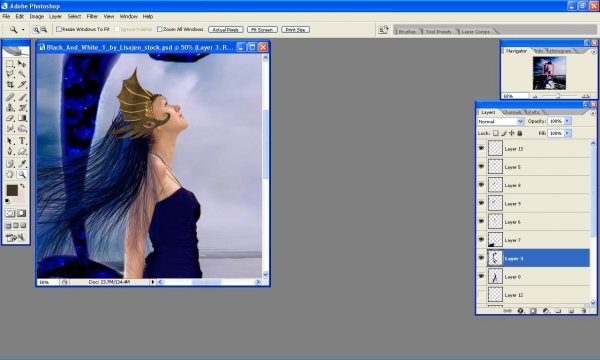Swap foreground and background colors
This screenshot has height=360, width=600.
23,186
